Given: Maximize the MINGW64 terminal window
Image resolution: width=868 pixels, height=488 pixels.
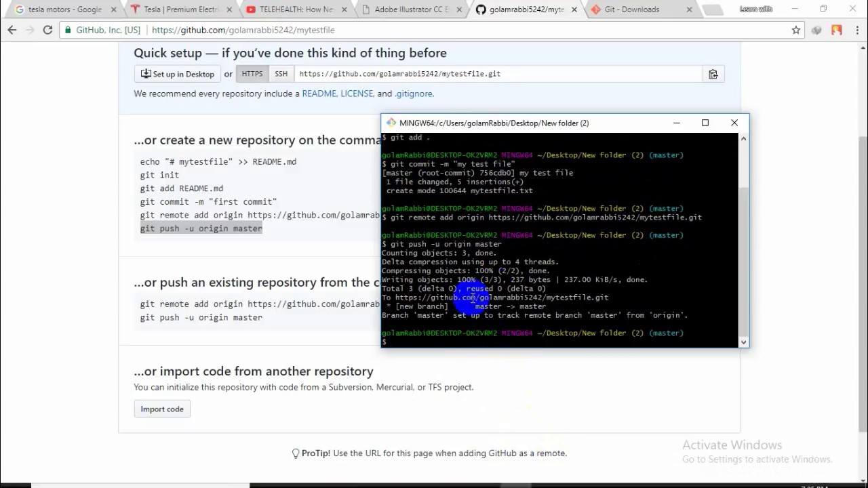Looking at the screenshot, I should pyautogui.click(x=705, y=123).
